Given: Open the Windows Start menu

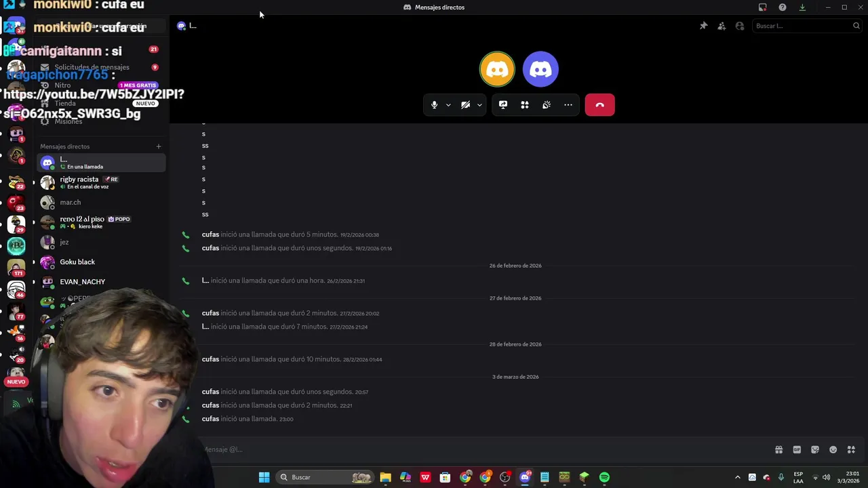Looking at the screenshot, I should (x=264, y=477).
